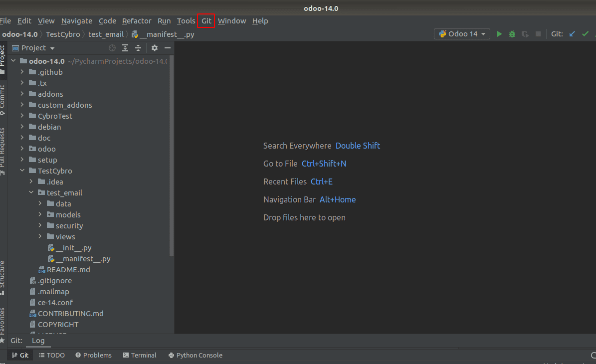Open the Git menu
This screenshot has height=364, width=596.
206,20
